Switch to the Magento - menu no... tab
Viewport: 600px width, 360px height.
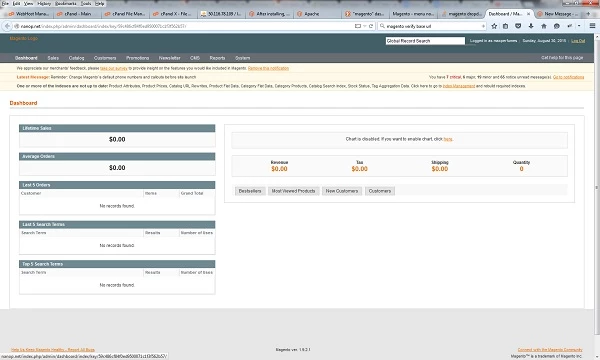click(x=413, y=14)
